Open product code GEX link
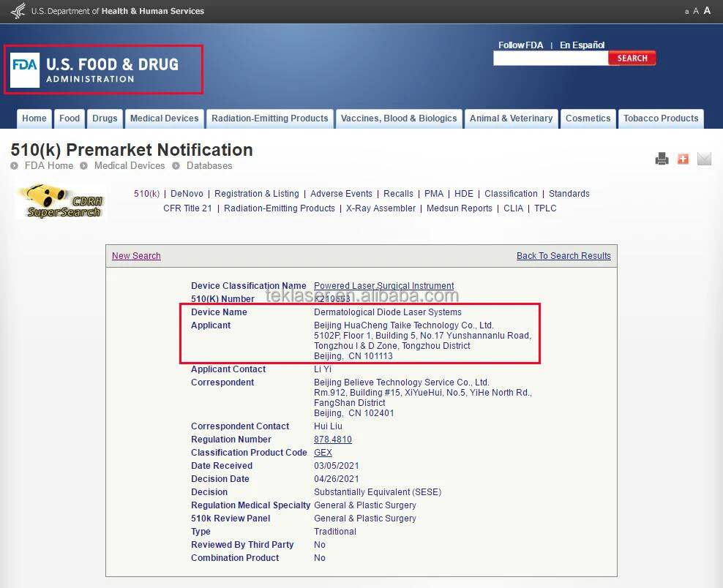Screen dimensions: 723x588 [323, 453]
